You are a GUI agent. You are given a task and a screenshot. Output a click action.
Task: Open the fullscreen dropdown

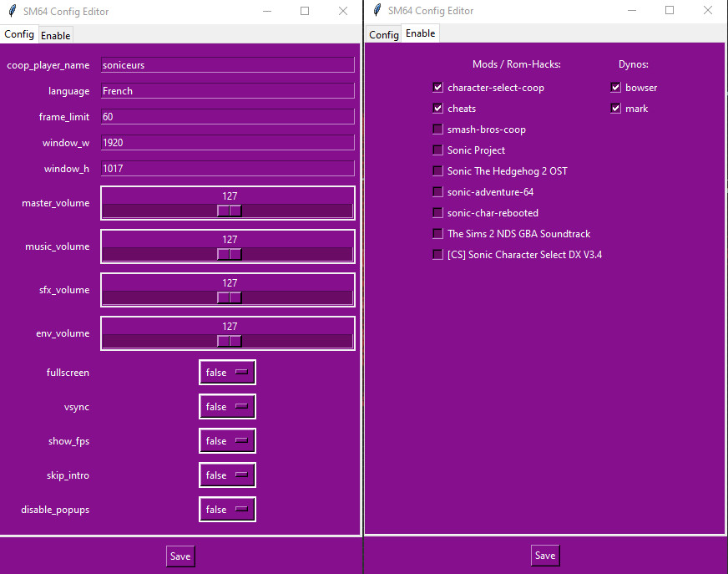(227, 373)
